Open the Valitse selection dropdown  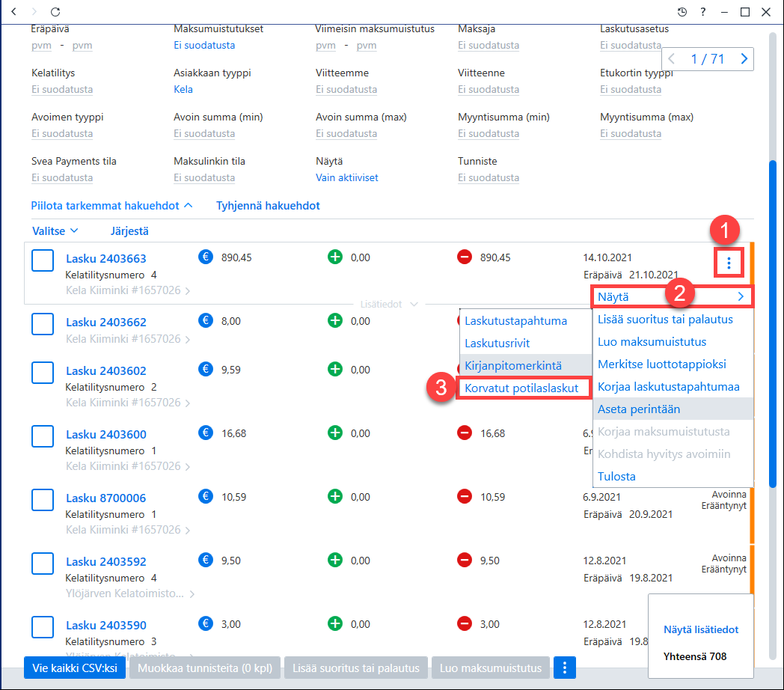click(55, 230)
